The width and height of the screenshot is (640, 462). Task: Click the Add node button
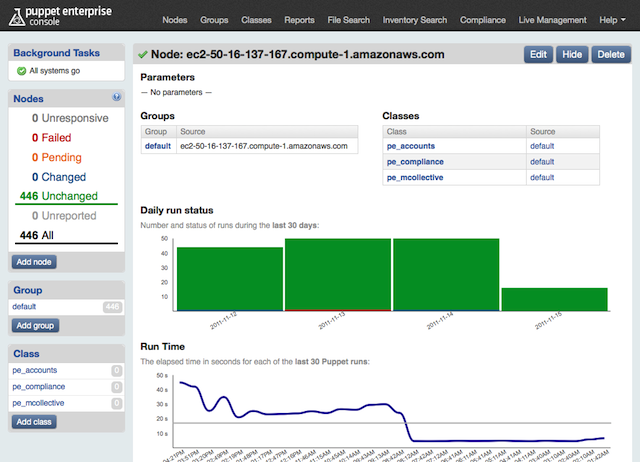tap(35, 261)
